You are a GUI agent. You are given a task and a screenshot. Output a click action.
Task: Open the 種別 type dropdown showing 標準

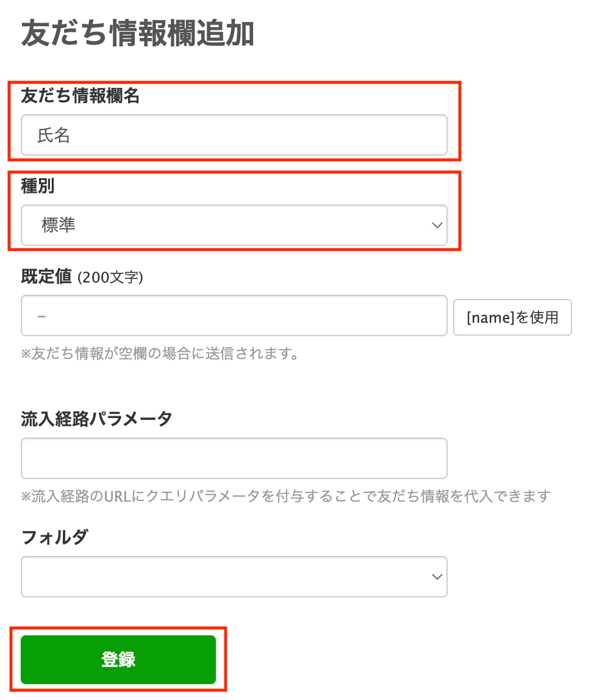coord(234,225)
